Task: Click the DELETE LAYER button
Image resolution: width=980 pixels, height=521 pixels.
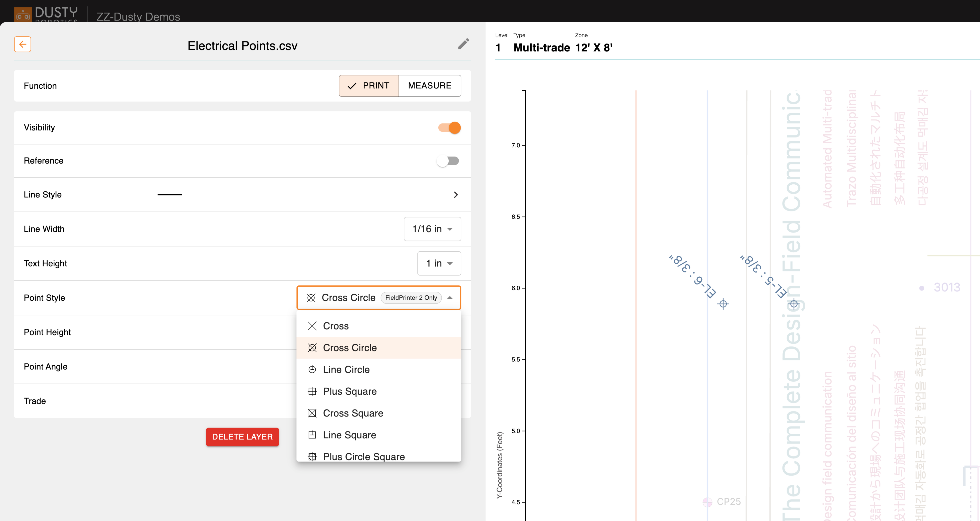Action: click(242, 437)
